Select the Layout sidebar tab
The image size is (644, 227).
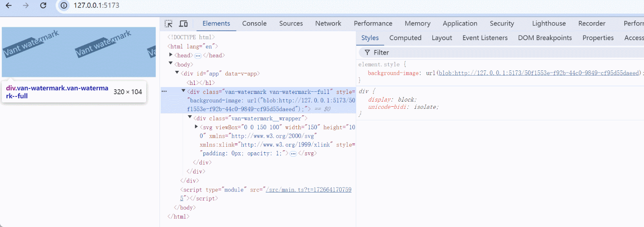click(442, 38)
